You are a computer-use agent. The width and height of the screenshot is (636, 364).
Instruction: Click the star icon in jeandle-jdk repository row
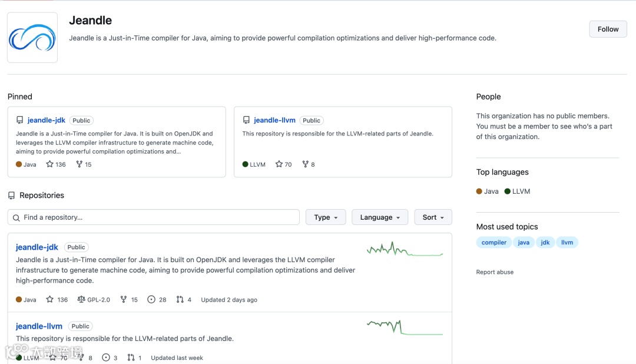coord(50,299)
